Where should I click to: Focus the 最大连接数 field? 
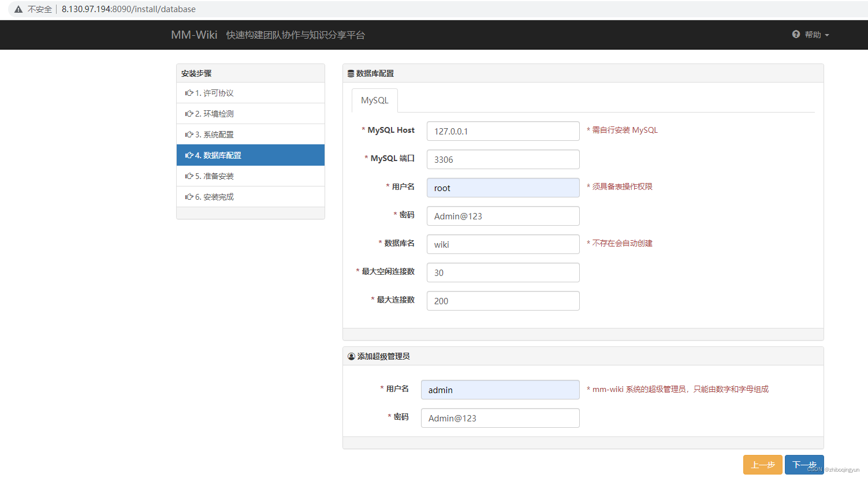(x=503, y=301)
